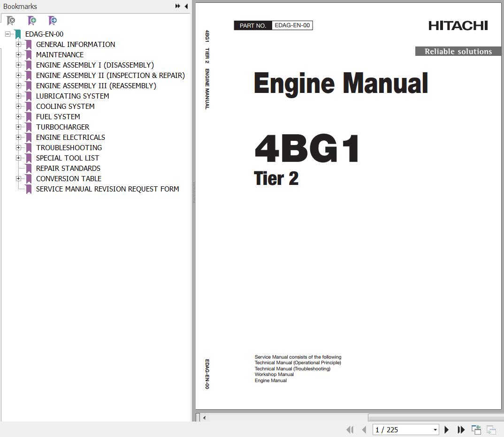The height and width of the screenshot is (437, 504).
Task: Expand ENGINE ASSEMBLY III (REASSEMBLY) bookmark
Action: click(18, 85)
